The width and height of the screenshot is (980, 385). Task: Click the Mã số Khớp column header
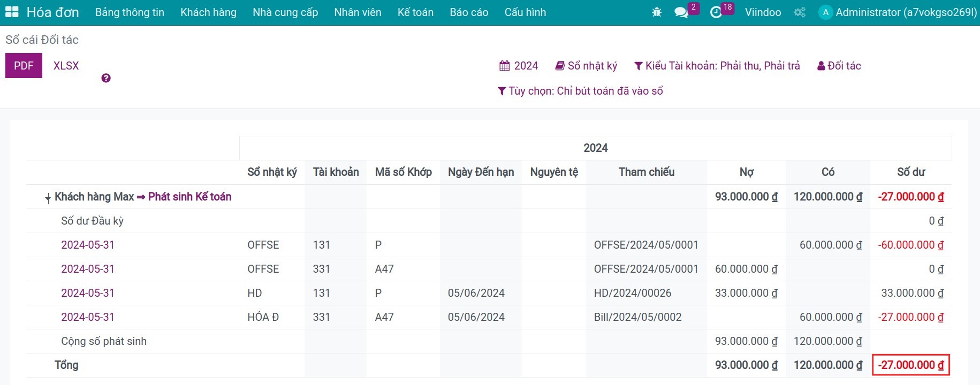[404, 172]
